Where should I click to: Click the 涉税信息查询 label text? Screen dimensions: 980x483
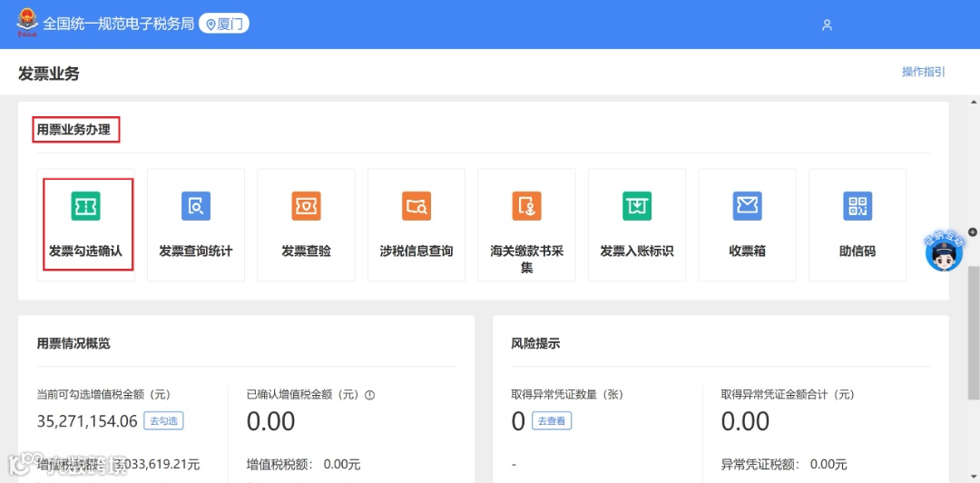point(416,251)
